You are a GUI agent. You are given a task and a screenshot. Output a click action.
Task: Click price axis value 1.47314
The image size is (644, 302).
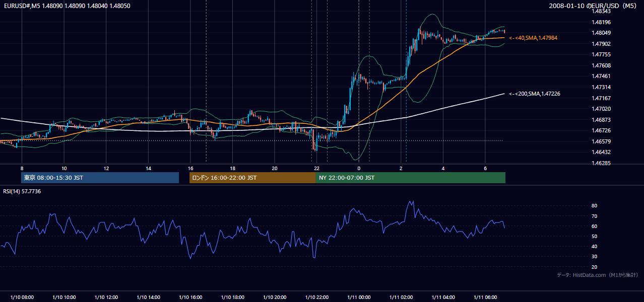[x=602, y=87]
